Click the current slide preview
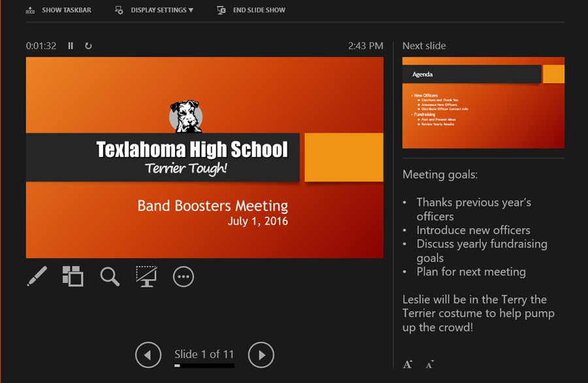 click(204, 158)
